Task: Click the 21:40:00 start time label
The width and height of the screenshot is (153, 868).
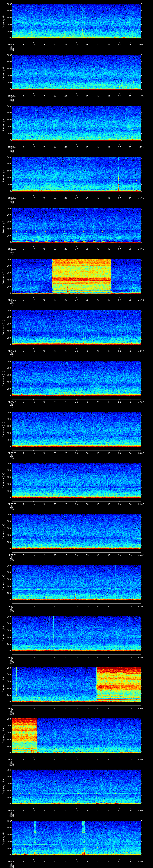Action: tap(12, 606)
